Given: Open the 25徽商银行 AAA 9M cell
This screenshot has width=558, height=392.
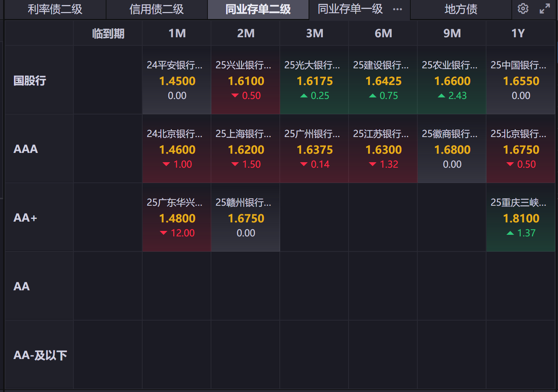Looking at the screenshot, I should point(452,149).
